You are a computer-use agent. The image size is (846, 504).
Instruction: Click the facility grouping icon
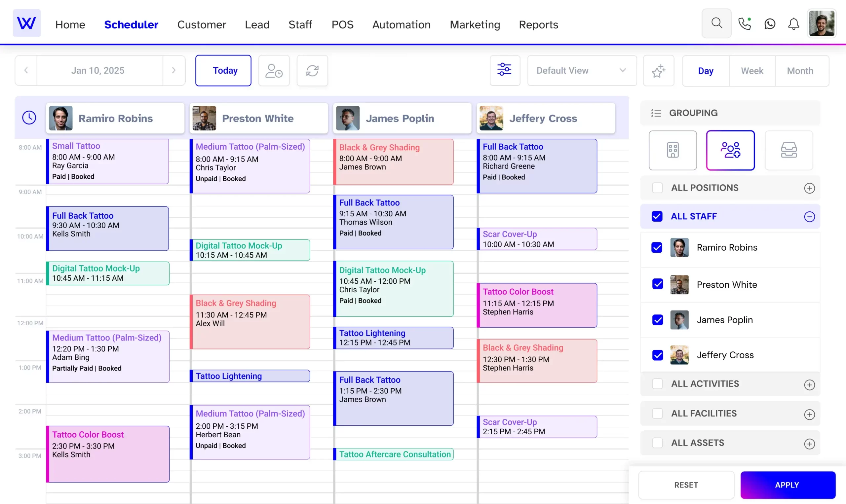pyautogui.click(x=672, y=150)
